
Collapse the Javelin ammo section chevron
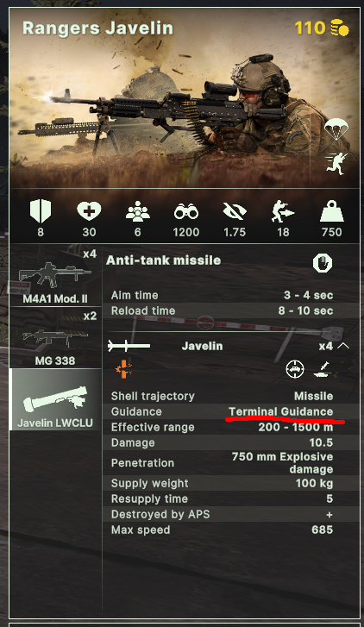(343, 346)
